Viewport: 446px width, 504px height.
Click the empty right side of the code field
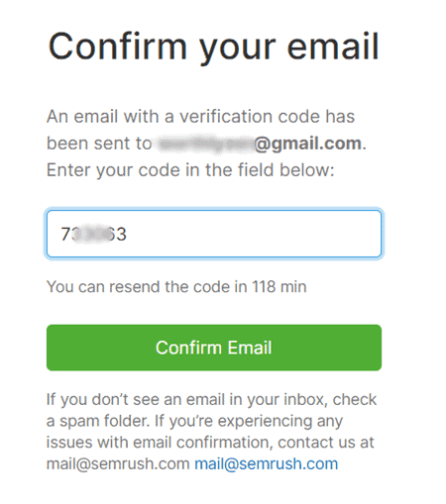pos(255,234)
